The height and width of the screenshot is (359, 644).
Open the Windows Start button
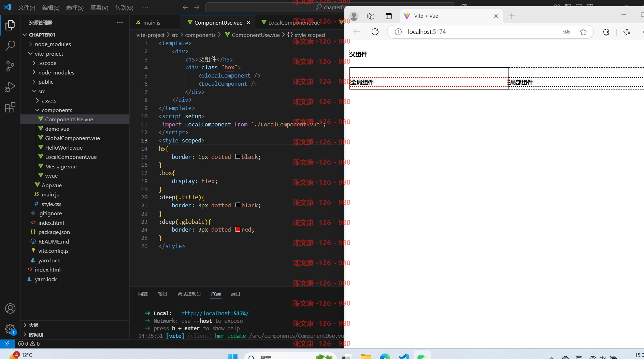point(232,356)
